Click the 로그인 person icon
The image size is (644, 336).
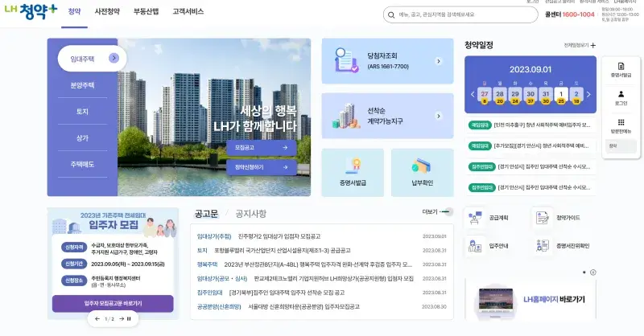[x=621, y=94]
